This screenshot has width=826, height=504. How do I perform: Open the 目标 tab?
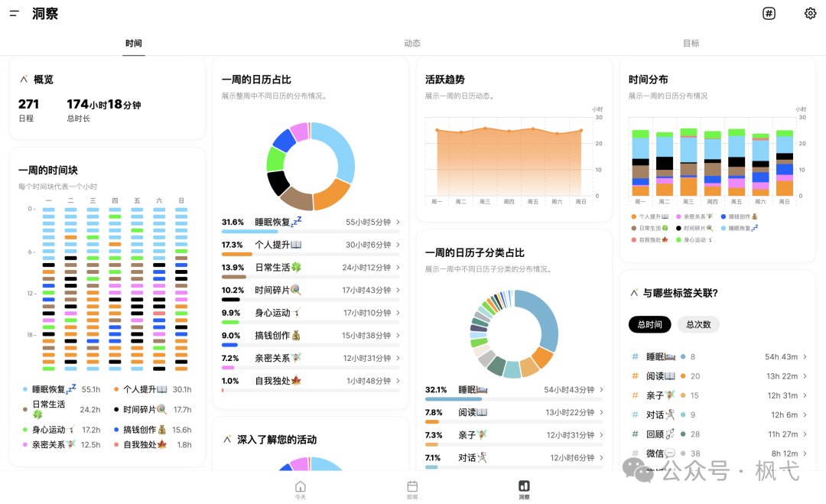691,43
